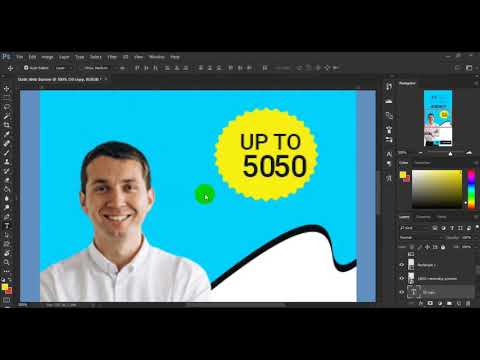Toggle Quick Mask mode
The width and height of the screenshot is (480, 360).
[6, 300]
